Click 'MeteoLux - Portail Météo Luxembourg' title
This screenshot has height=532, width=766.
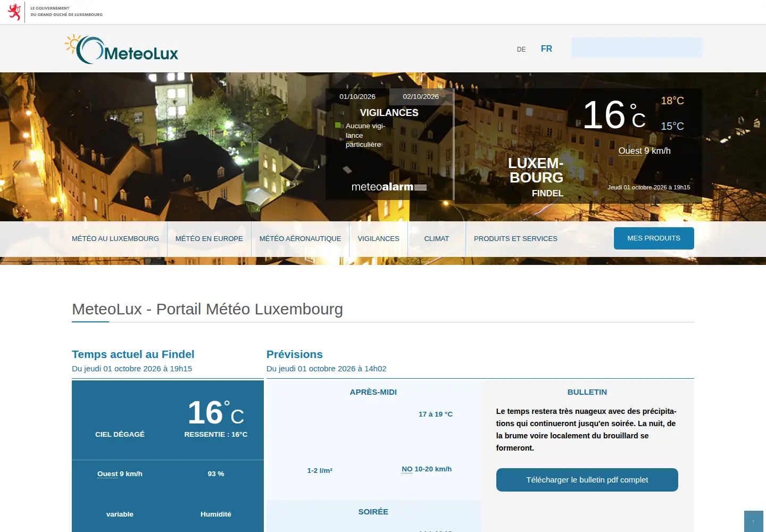pos(207,309)
